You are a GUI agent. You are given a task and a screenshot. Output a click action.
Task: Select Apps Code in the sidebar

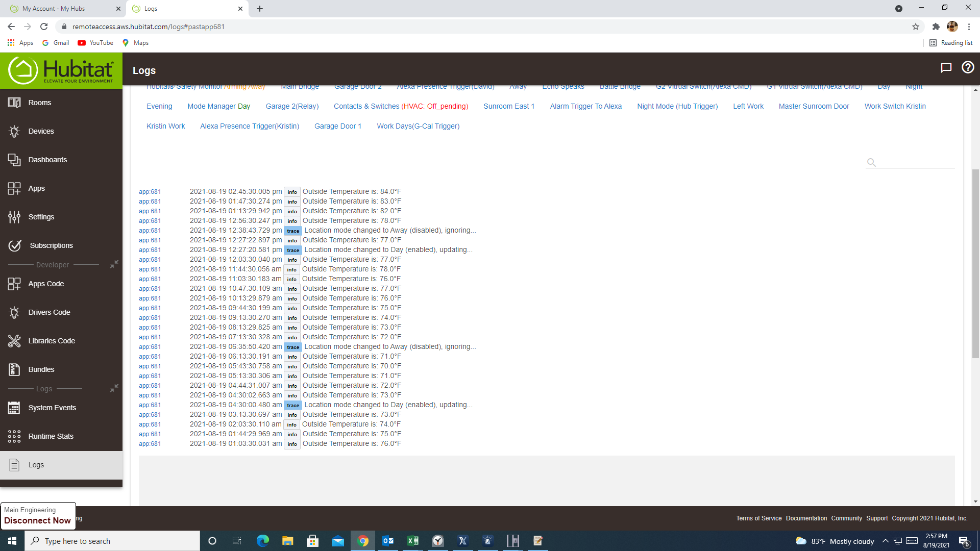tap(46, 284)
